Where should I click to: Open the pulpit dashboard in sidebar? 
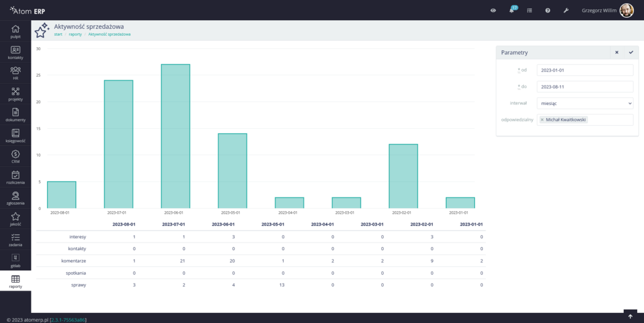pos(15,31)
